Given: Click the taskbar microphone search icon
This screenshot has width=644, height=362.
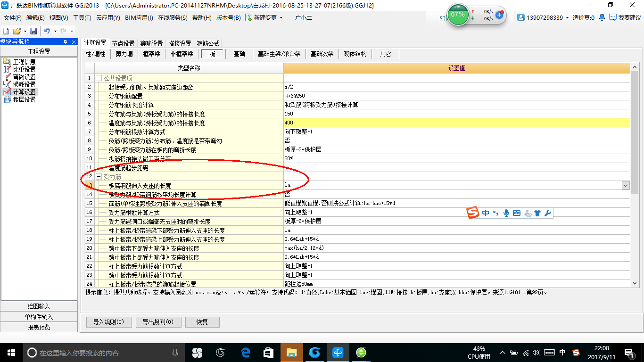Looking at the screenshot, I should point(175,352).
